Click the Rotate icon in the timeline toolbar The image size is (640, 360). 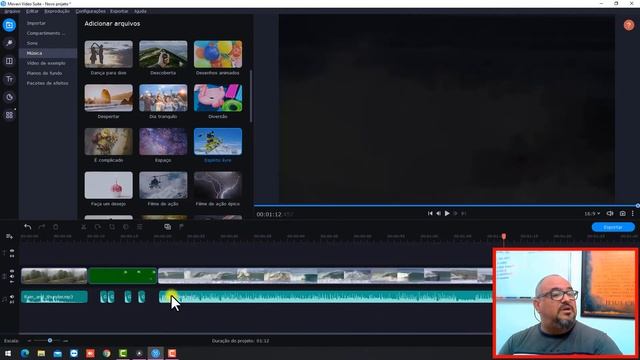tap(98, 227)
